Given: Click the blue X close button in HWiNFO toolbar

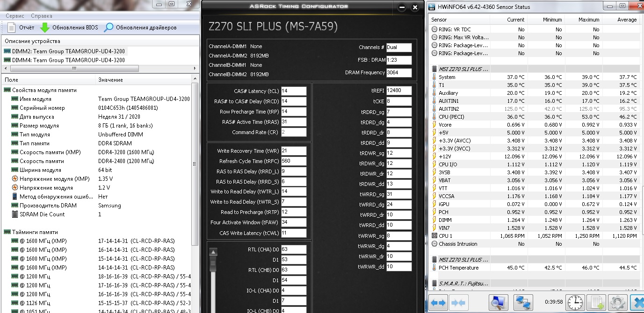Looking at the screenshot, I should [x=637, y=303].
